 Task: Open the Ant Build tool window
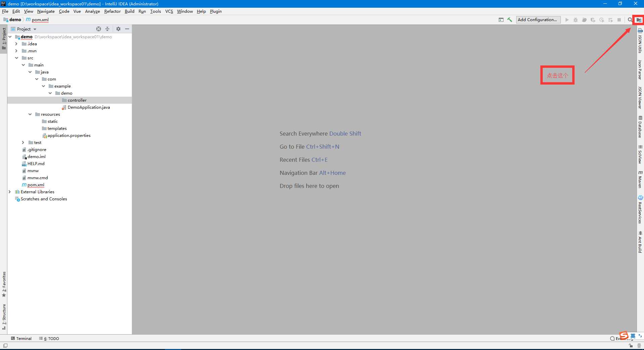640,242
